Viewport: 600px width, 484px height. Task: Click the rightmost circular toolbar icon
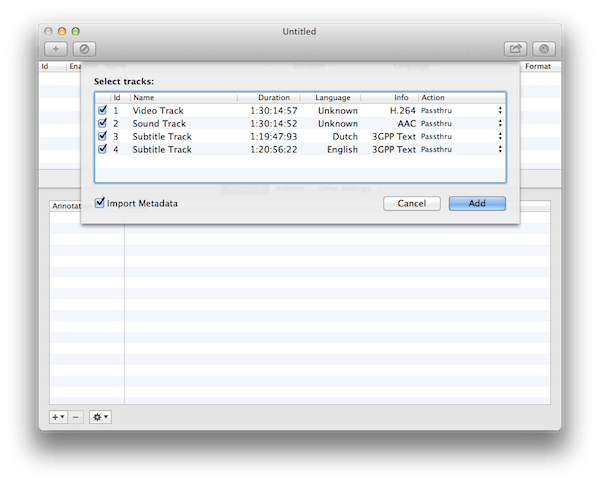click(x=544, y=49)
